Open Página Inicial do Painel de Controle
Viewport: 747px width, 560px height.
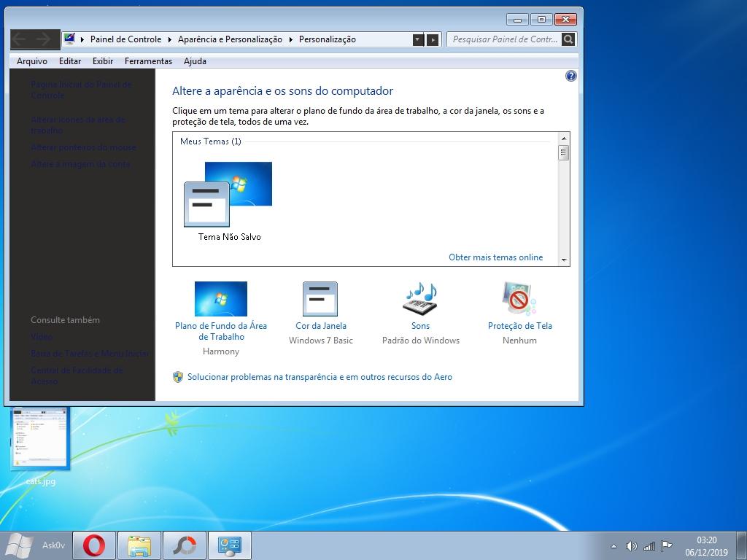click(x=82, y=90)
